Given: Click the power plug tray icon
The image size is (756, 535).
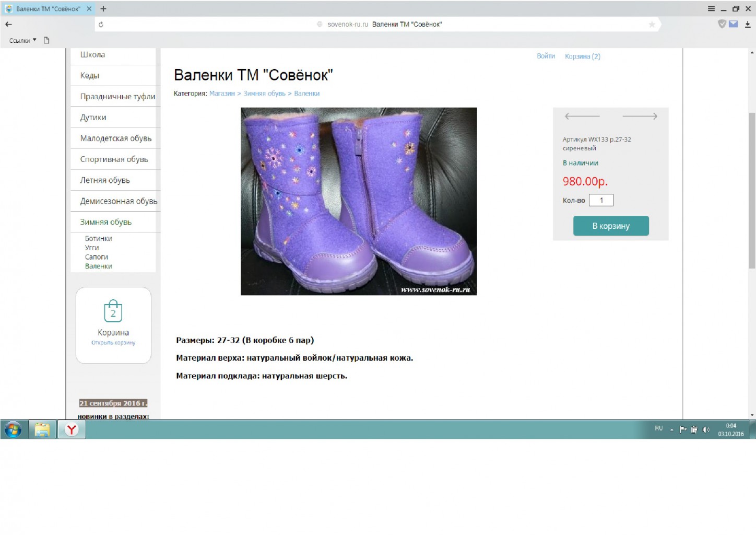Looking at the screenshot, I should click(x=694, y=429).
